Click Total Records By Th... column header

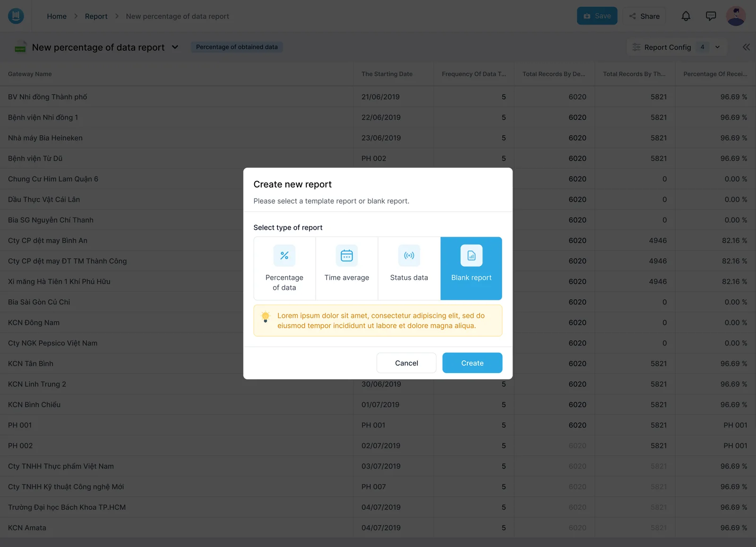(x=634, y=74)
